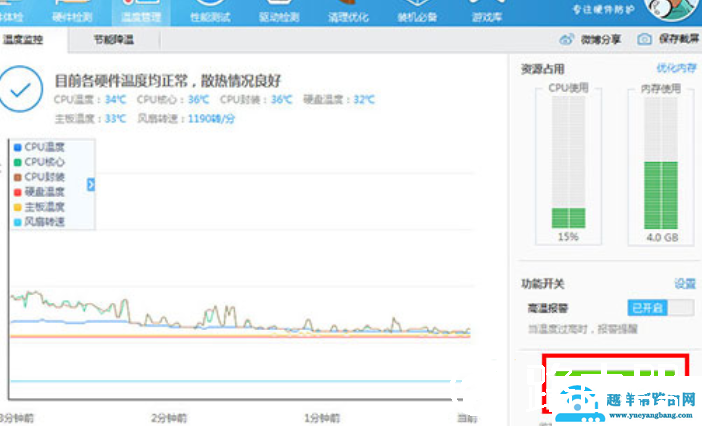Click the 34℃ CPU温度 value
This screenshot has height=426, width=702.
[116, 99]
